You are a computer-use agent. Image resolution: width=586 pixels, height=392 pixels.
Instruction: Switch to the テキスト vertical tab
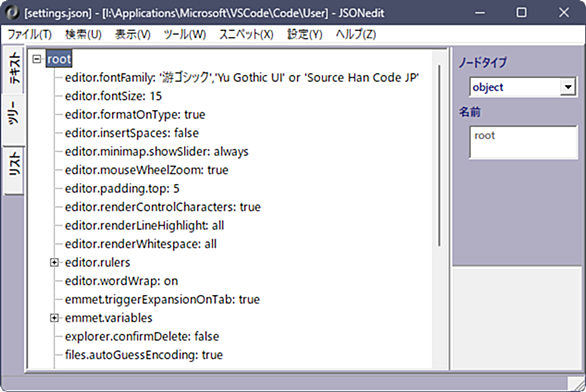(14, 69)
